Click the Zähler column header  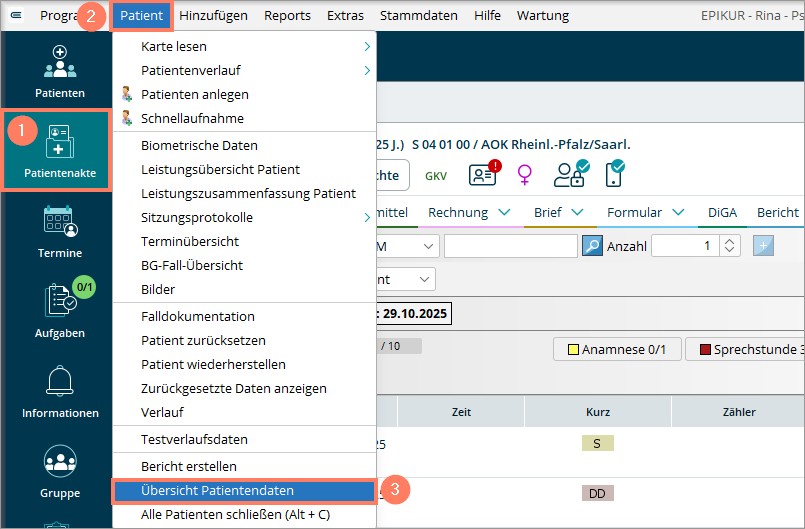coord(739,412)
